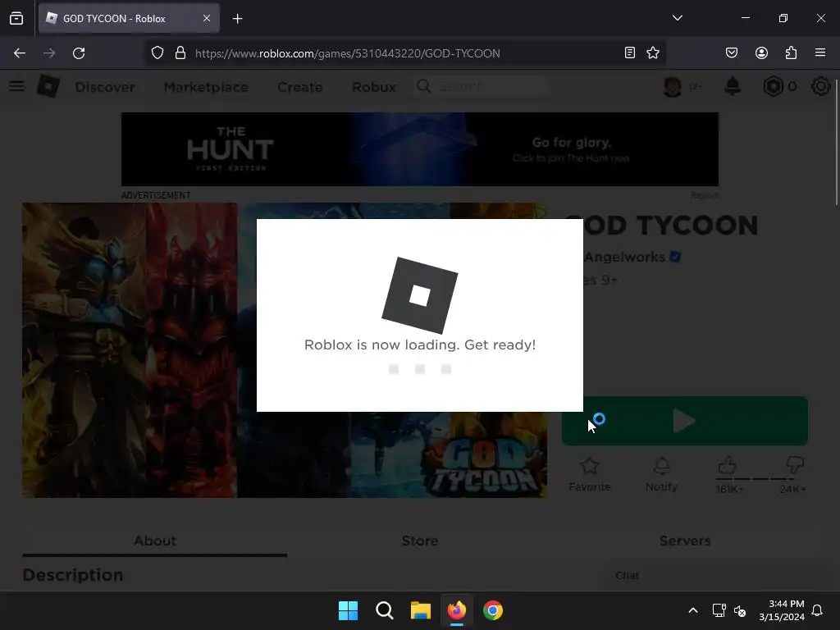The width and height of the screenshot is (840, 630).
Task: Go back to previous page
Action: point(20,53)
